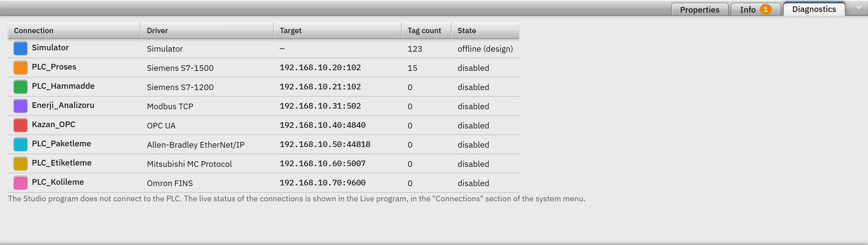Click the cyan PLC_Paketleme color swatch

tap(21, 144)
